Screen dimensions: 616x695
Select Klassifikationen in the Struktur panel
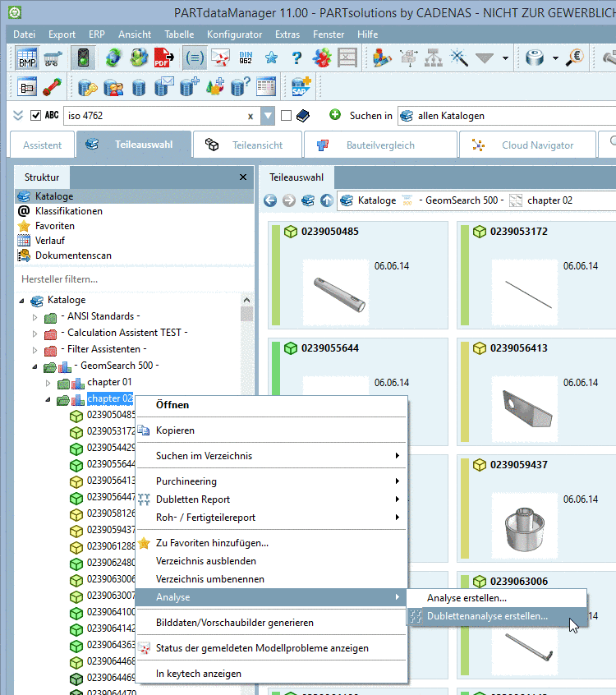(x=68, y=211)
